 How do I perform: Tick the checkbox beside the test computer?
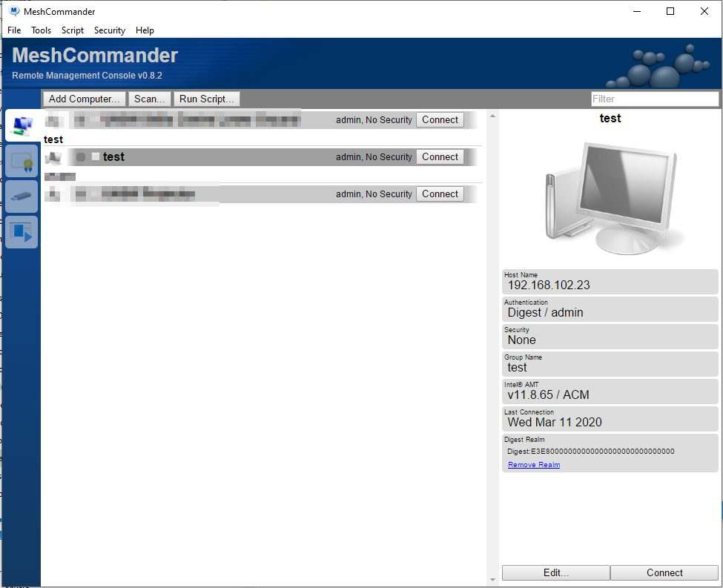tap(96, 156)
